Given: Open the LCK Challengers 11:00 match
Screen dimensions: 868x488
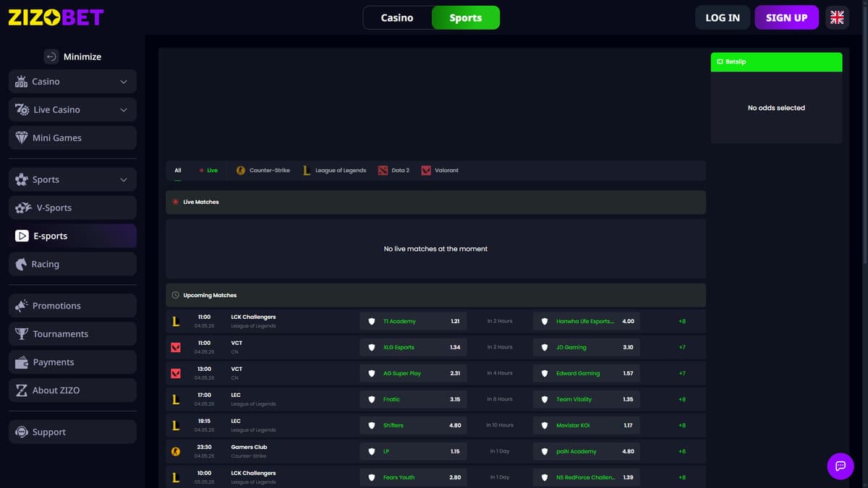Looking at the screenshot, I should pyautogui.click(x=435, y=321).
